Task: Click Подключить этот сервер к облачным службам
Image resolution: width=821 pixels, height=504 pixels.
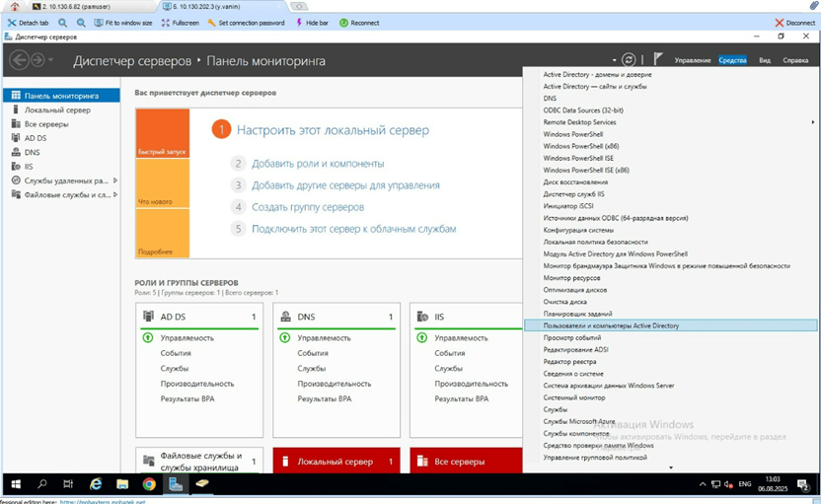Action: 354,229
